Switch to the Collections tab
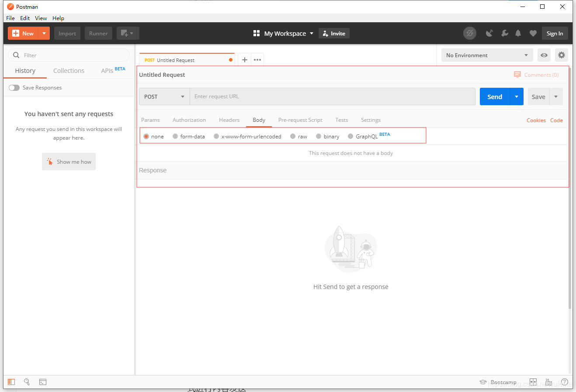Viewport: 576px width, 392px height. (69, 71)
